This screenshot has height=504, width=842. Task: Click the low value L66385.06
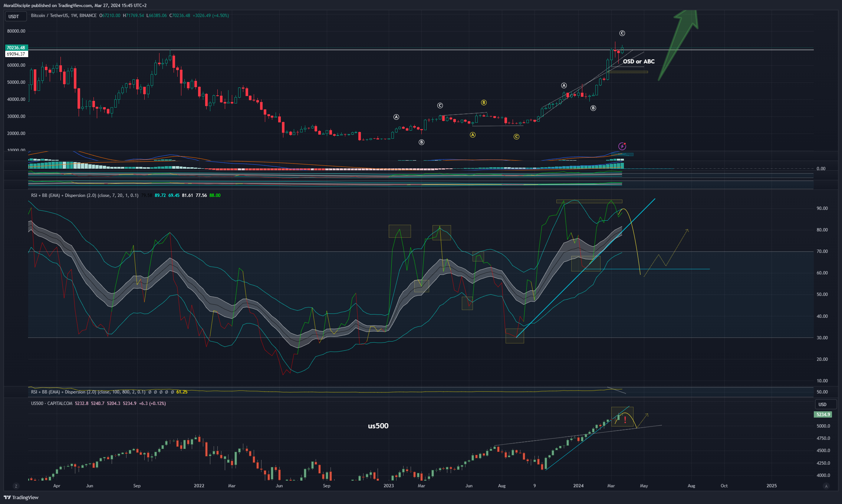[x=157, y=16]
